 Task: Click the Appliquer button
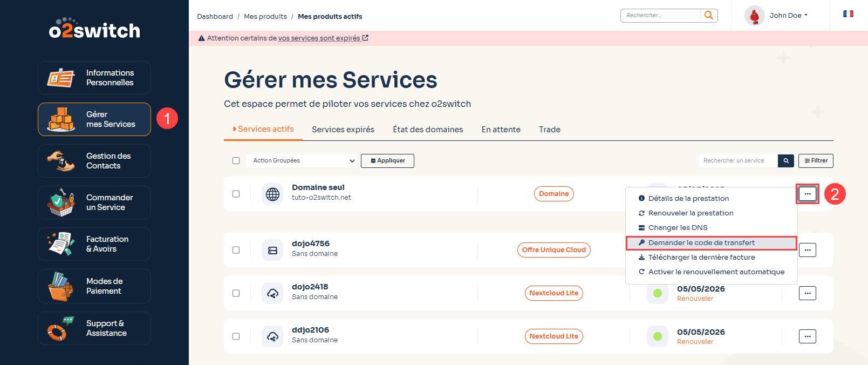click(x=387, y=160)
